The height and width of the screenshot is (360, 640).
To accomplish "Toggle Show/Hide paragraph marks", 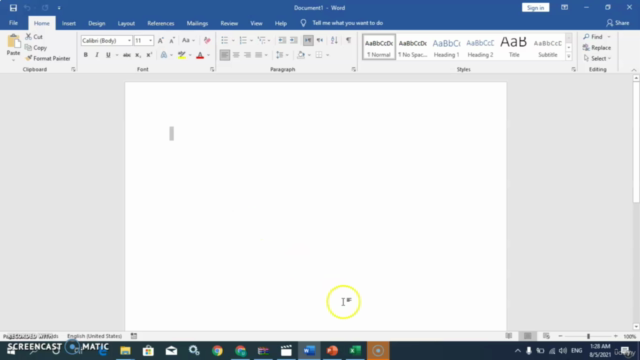I will click(x=348, y=40).
